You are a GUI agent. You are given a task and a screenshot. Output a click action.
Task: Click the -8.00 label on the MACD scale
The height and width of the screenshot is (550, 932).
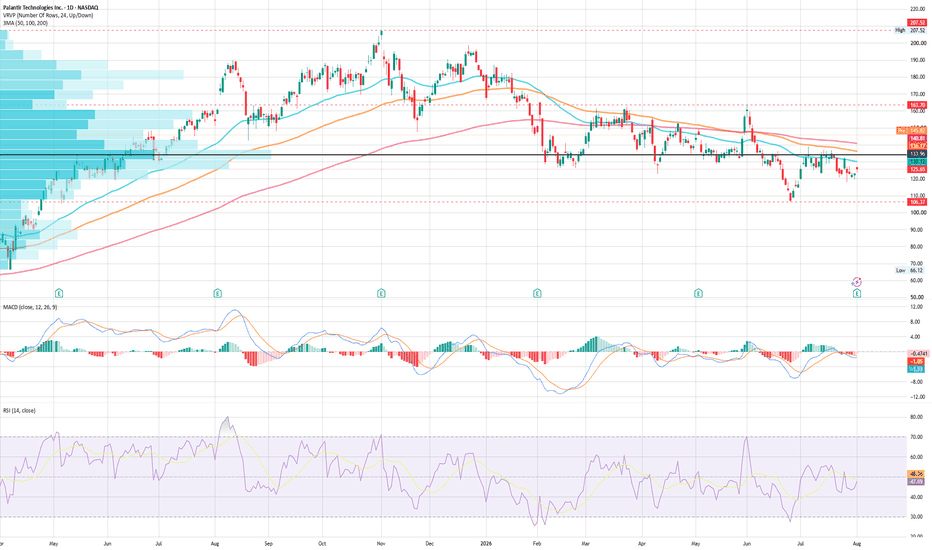[917, 382]
